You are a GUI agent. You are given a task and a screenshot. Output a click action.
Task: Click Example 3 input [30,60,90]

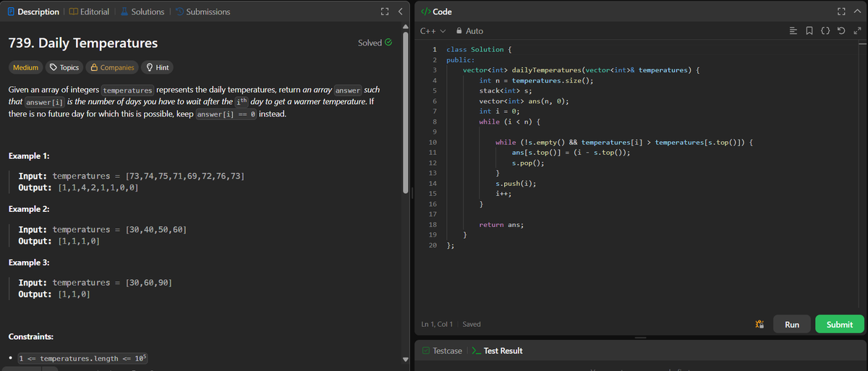[148, 282]
